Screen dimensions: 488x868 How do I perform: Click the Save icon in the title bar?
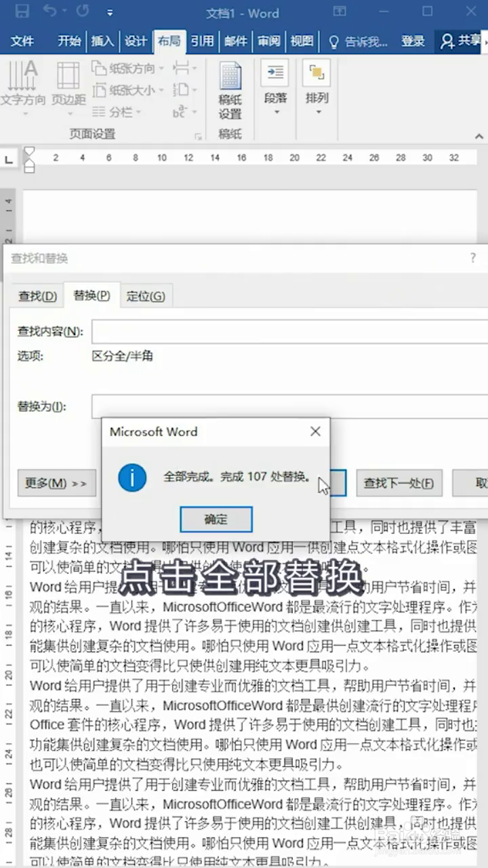click(22, 12)
